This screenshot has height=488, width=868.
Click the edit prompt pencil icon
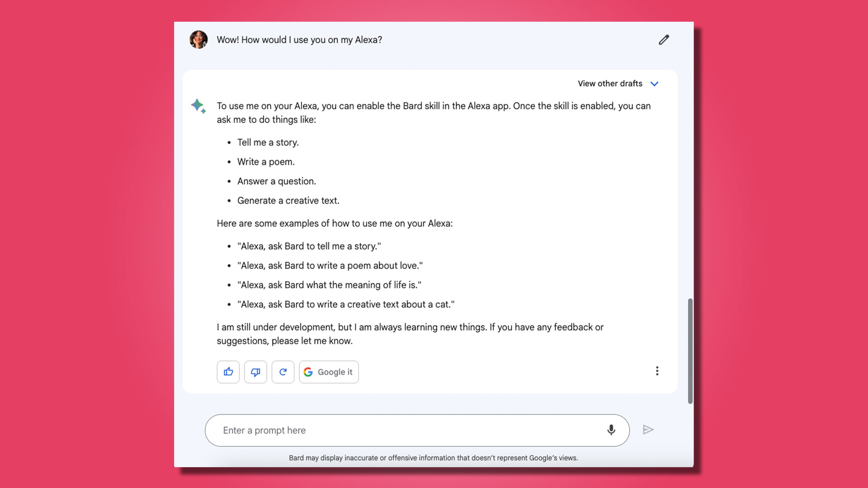click(x=664, y=39)
